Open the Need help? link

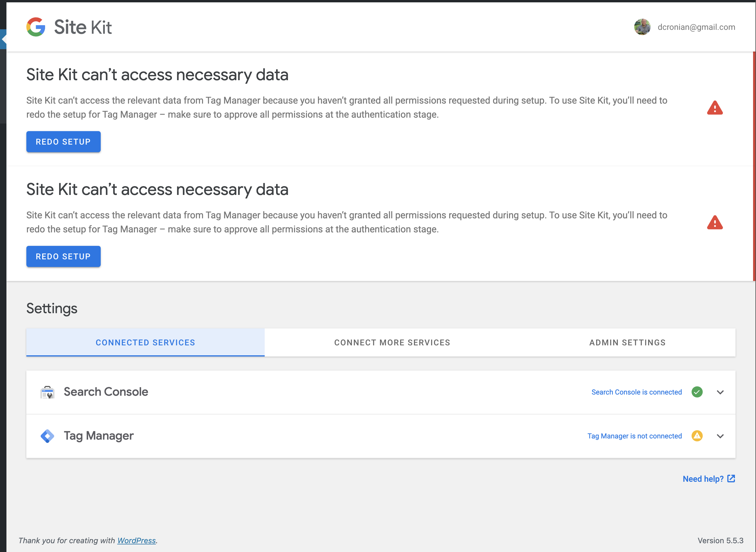pyautogui.click(x=709, y=479)
